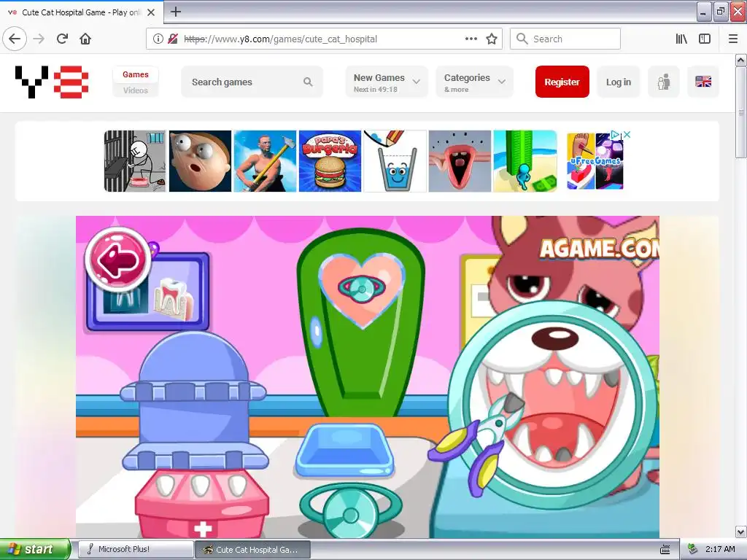Viewport: 747px width, 560px height.
Task: Open page actions three-dot menu
Action: [x=471, y=39]
